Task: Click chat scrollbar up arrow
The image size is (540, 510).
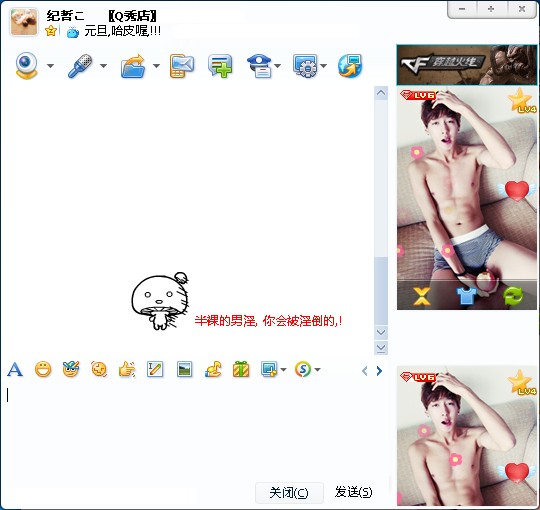Action: click(381, 93)
